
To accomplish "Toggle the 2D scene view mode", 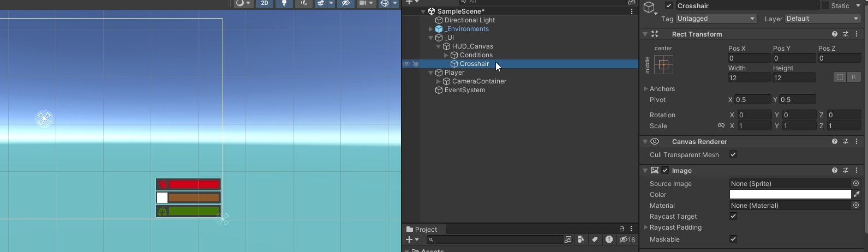I will point(265,3).
